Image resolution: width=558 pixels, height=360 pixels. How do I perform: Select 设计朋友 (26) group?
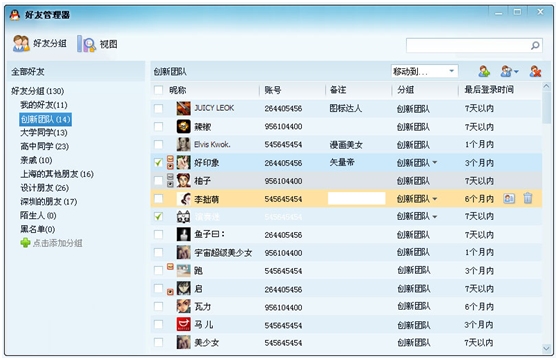tap(44, 188)
